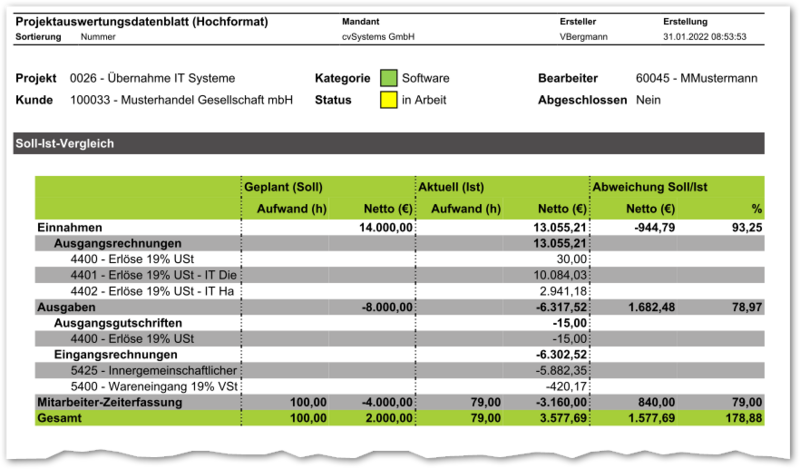Click the status text in Arbeit
The height and width of the screenshot is (469, 800).
pos(424,100)
